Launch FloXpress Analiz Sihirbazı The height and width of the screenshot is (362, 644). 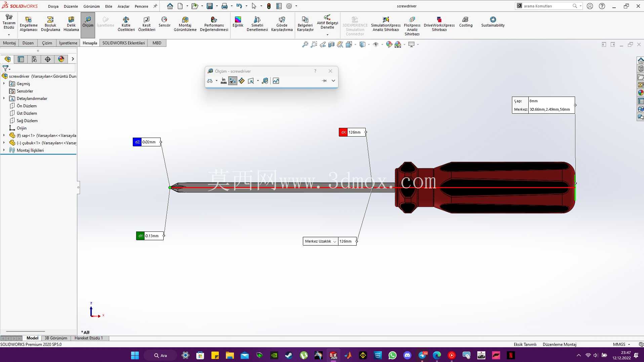[412, 26]
